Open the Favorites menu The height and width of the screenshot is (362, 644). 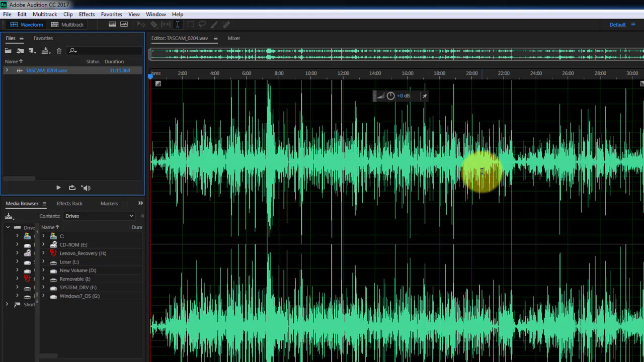pyautogui.click(x=111, y=15)
